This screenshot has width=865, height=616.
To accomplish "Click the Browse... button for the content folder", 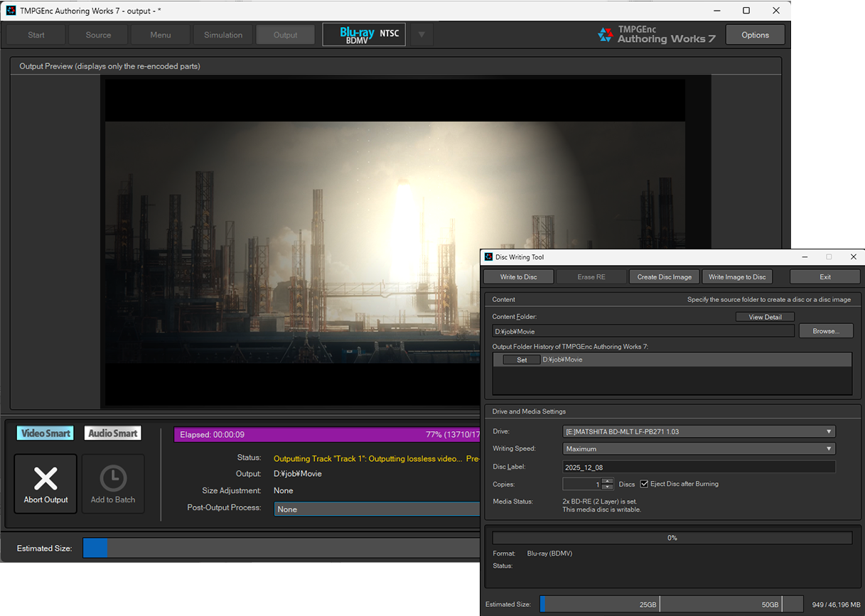I will click(825, 331).
